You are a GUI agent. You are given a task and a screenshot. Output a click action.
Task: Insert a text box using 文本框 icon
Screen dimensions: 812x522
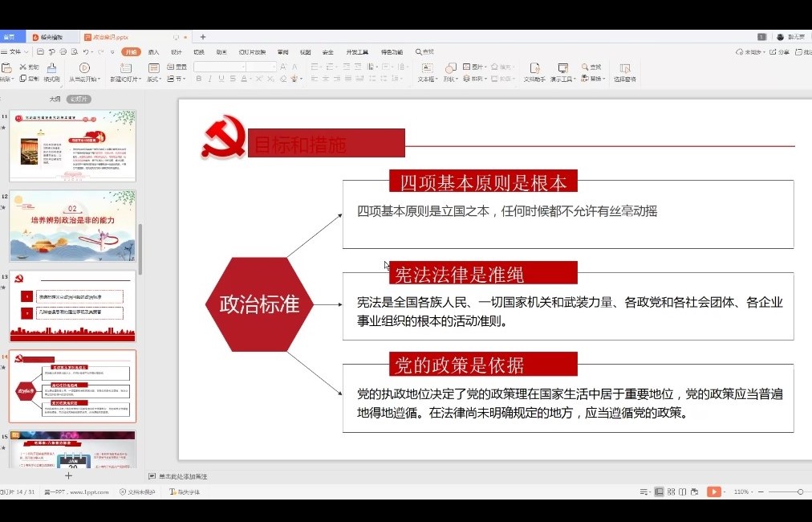point(427,68)
